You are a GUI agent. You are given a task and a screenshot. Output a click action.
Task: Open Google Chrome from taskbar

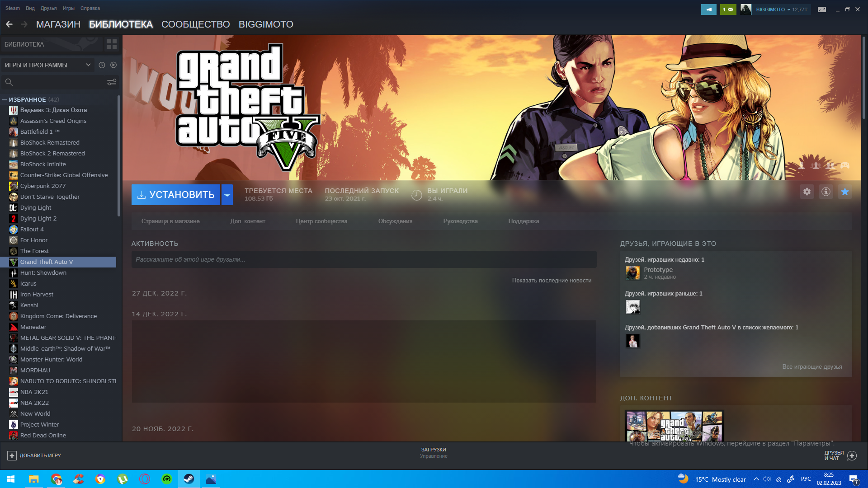[x=56, y=479]
